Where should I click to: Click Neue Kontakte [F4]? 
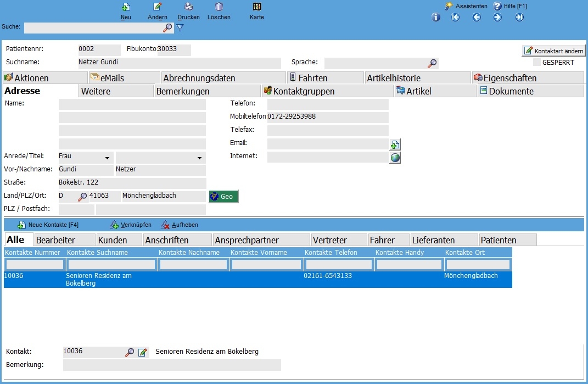click(x=48, y=225)
